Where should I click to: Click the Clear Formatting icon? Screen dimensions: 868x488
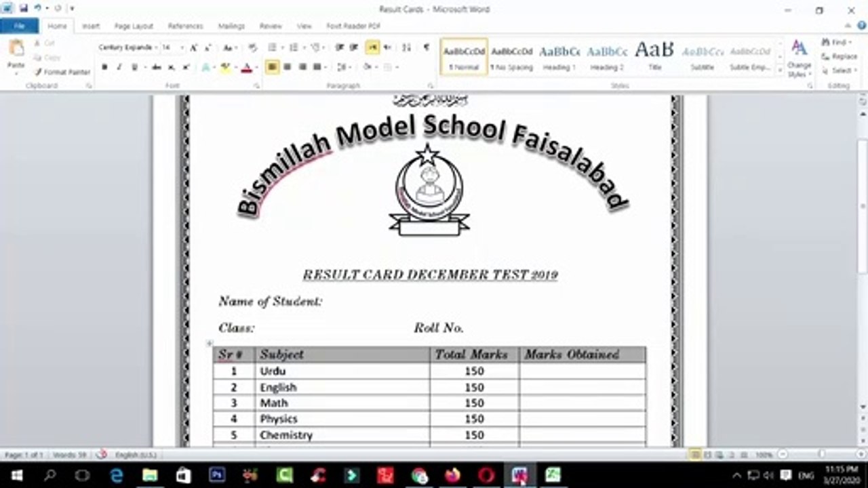tap(252, 47)
